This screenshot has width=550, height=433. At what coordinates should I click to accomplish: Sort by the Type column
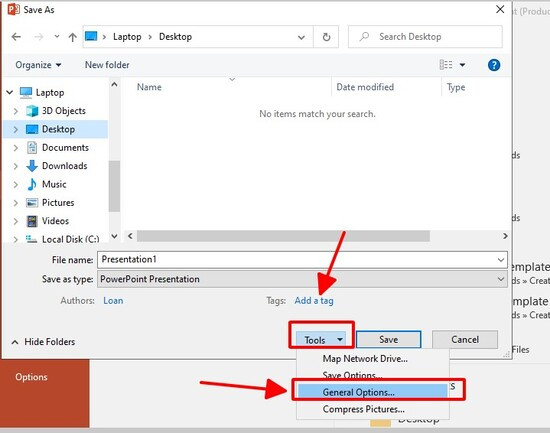(456, 87)
